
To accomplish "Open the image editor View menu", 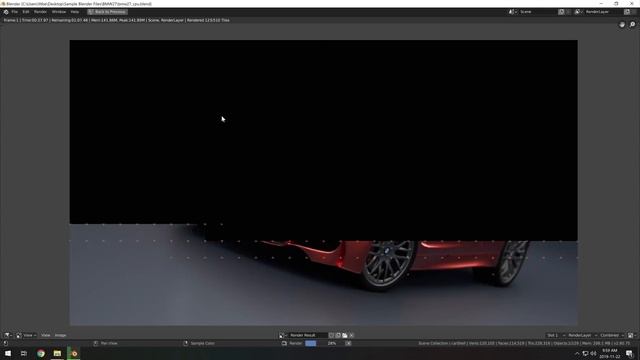I will tap(45, 335).
